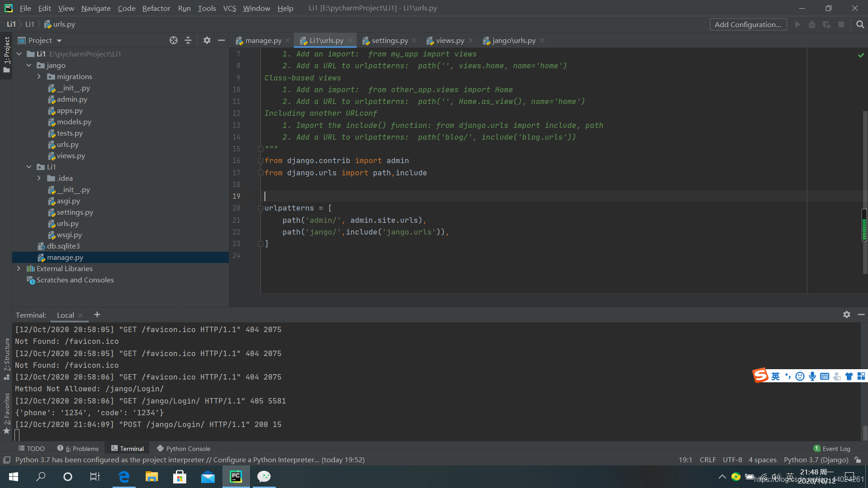Open the Favorites side tool window
868x488 pixels.
click(6, 413)
